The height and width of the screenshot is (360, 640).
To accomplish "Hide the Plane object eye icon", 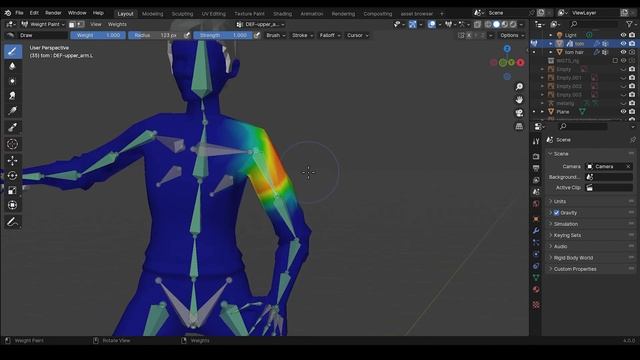I will coord(623,111).
